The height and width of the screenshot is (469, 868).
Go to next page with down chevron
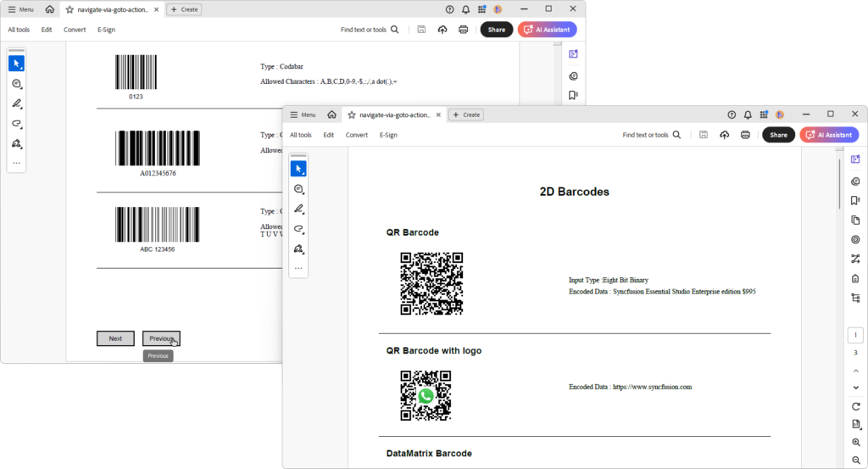click(x=856, y=388)
